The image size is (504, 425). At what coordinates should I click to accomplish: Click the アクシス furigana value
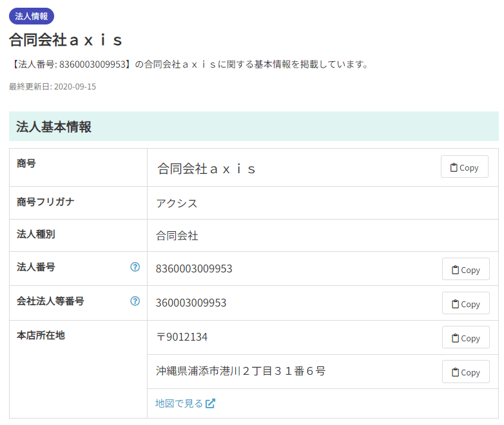coord(177,203)
